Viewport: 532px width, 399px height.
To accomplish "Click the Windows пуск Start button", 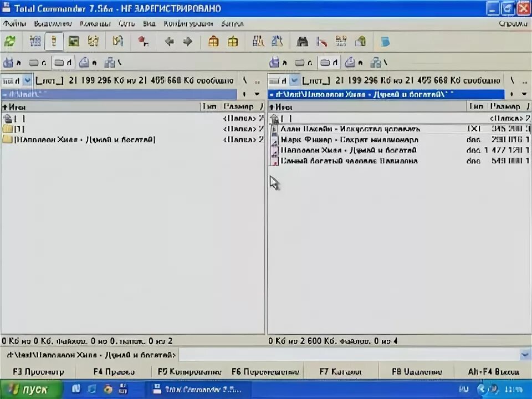I will point(31,390).
